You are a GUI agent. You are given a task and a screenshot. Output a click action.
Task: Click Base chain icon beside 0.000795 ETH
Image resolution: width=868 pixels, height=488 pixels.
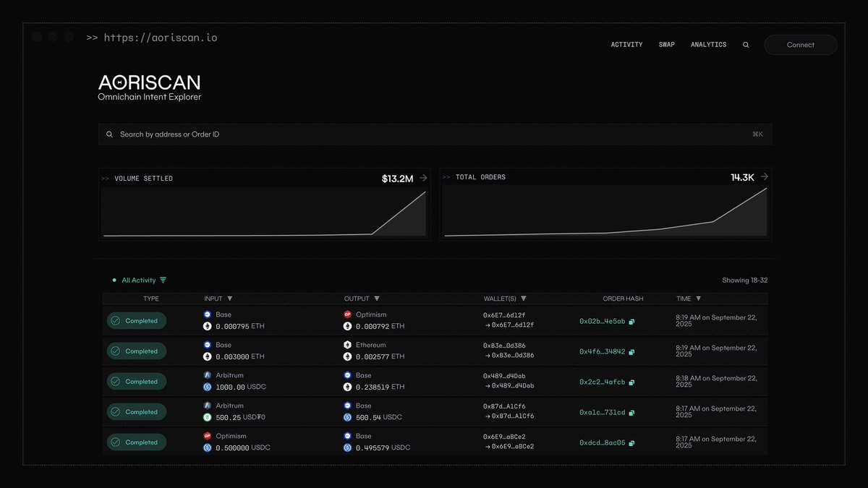click(208, 314)
